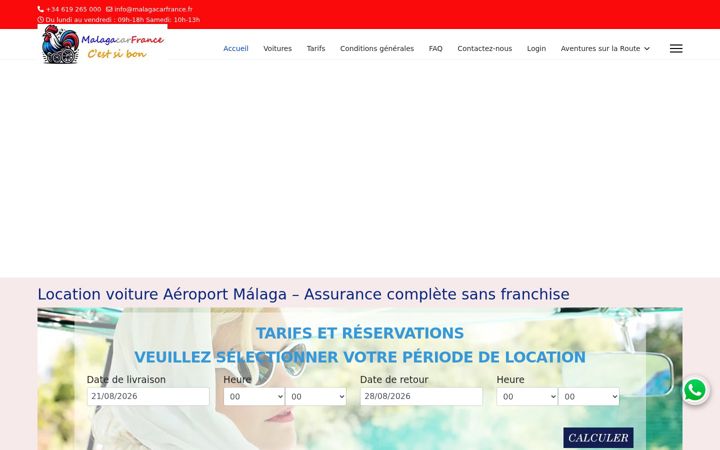Click the CALCULER button
The height and width of the screenshot is (450, 720).
click(598, 438)
